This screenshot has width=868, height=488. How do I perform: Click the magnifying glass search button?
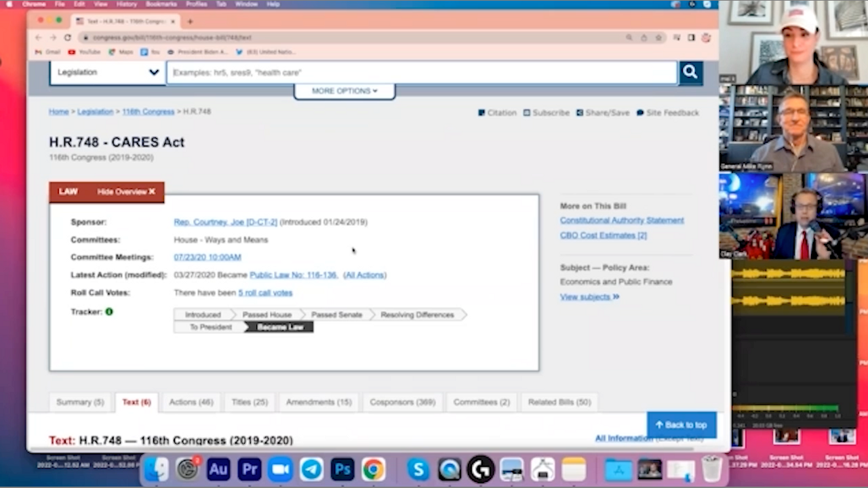[x=690, y=73]
